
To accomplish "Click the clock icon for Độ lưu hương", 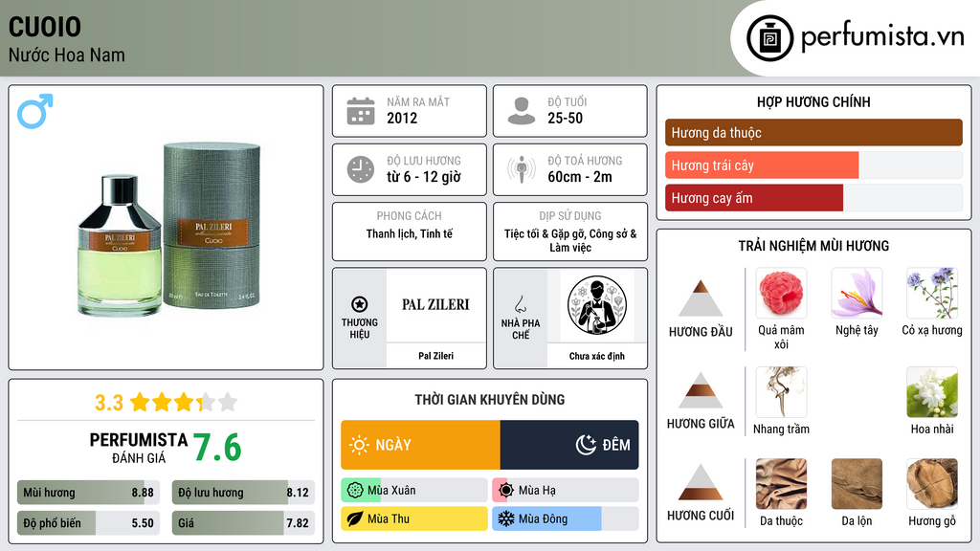I will point(361,169).
